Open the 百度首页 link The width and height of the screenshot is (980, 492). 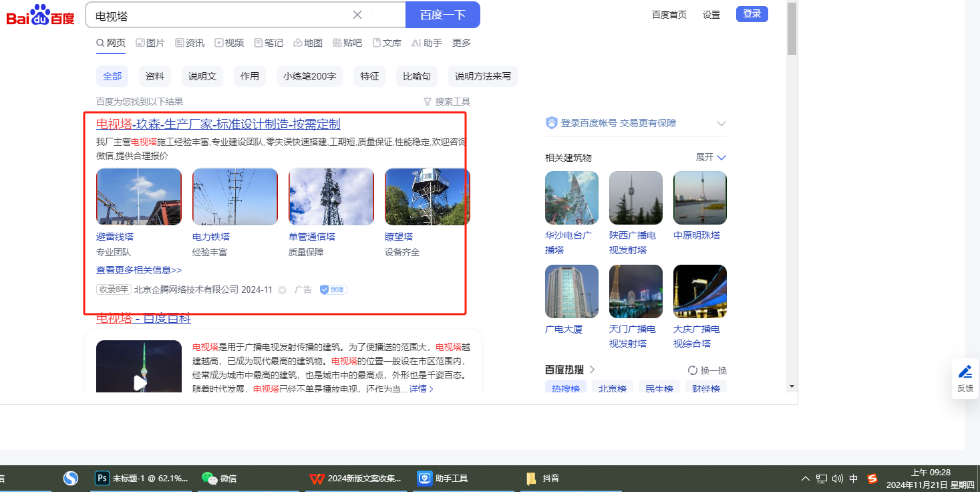tap(669, 15)
